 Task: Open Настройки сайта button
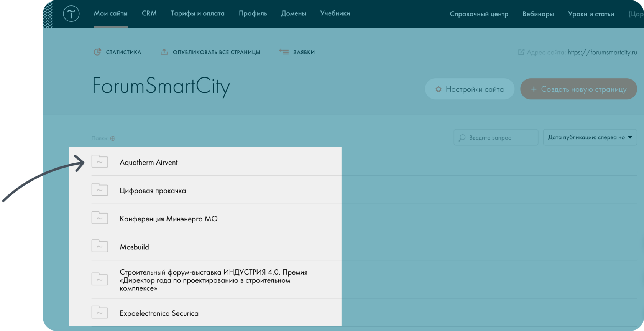pyautogui.click(x=470, y=89)
